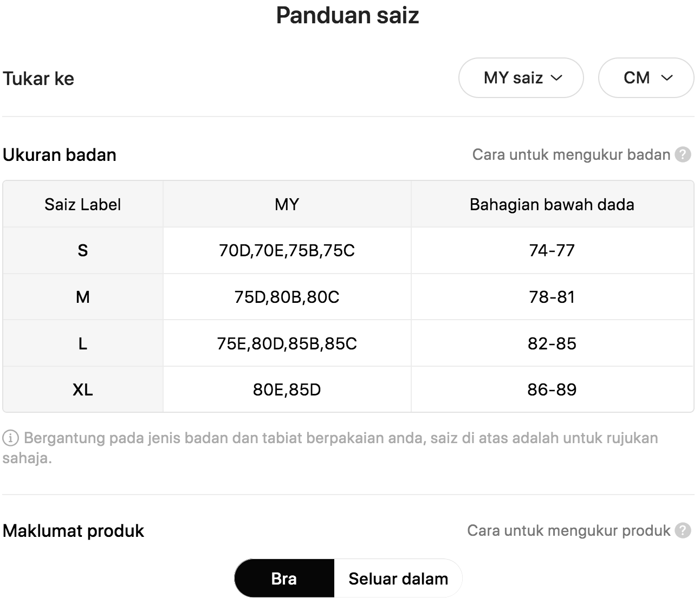Click the MY column header

pos(287,204)
